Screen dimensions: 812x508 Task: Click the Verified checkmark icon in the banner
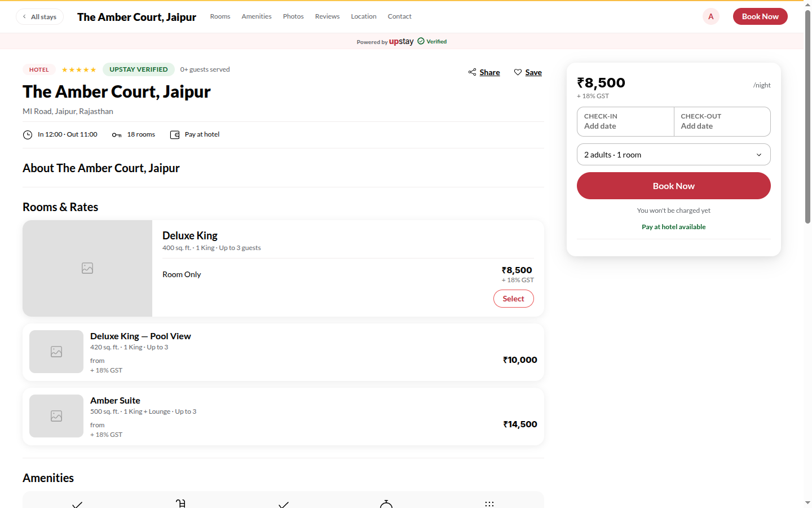click(x=421, y=41)
